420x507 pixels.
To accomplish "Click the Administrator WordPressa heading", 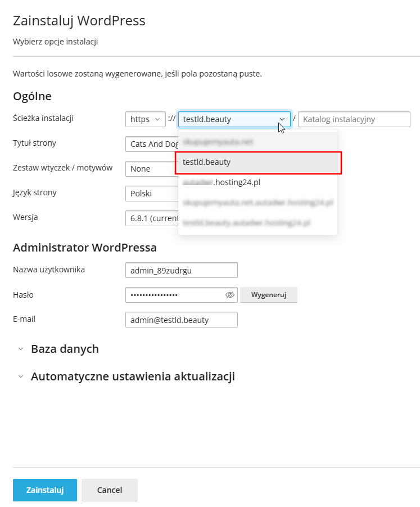I will pyautogui.click(x=85, y=248).
